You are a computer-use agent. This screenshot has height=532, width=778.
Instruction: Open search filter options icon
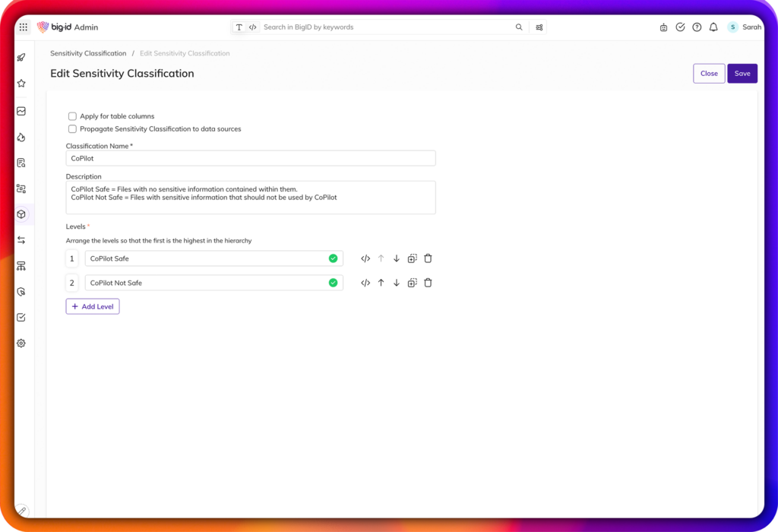[x=539, y=27]
